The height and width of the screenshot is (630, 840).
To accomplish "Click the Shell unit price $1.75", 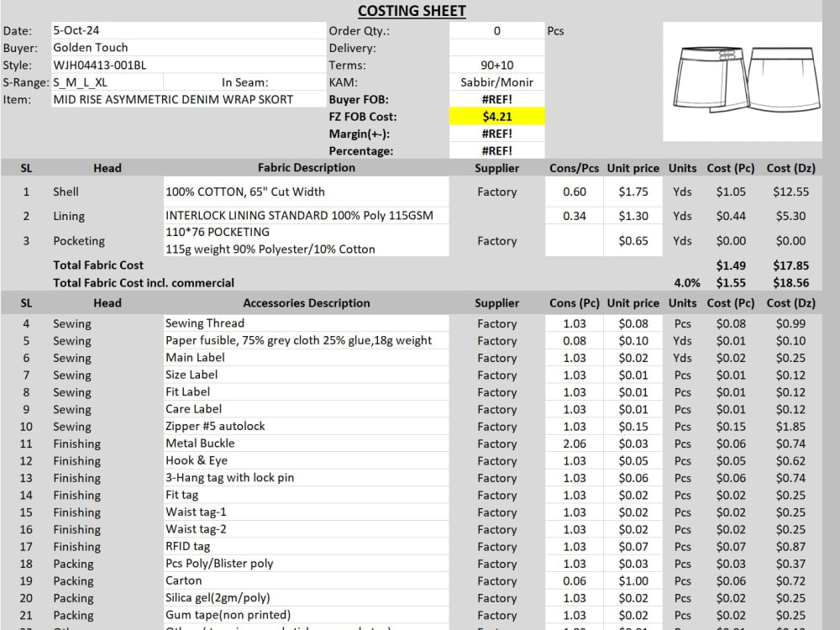I will [x=633, y=192].
